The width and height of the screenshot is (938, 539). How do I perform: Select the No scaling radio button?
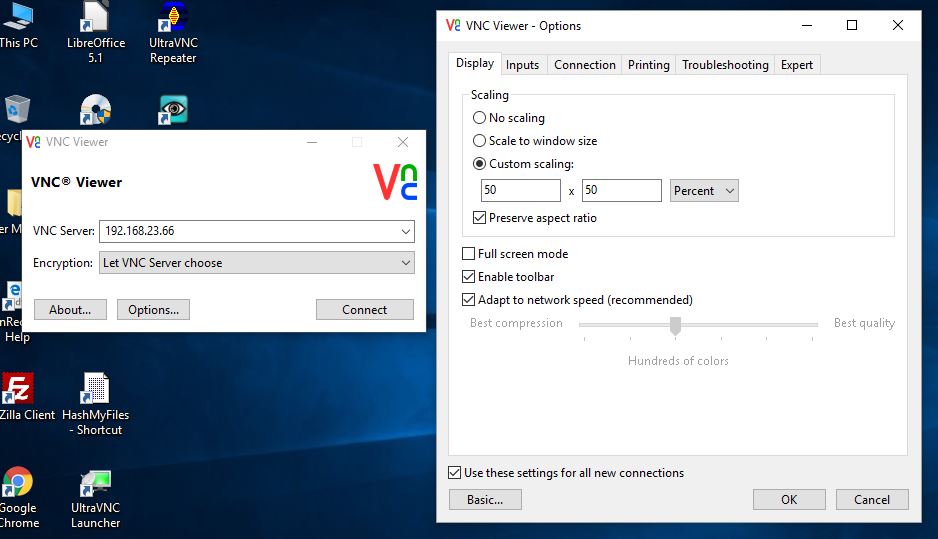click(x=479, y=118)
